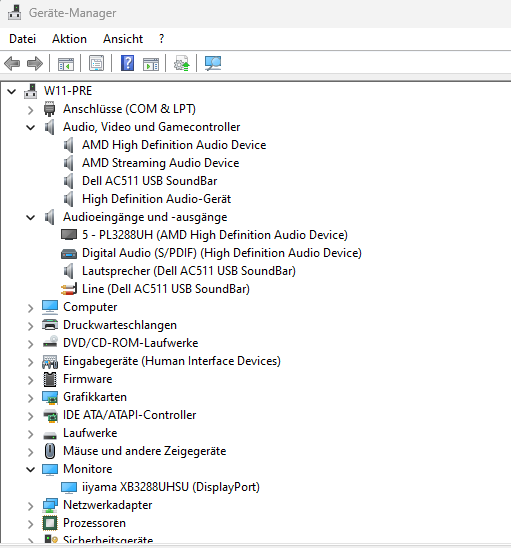Click the Druckwarteschlangen printer icon
This screenshot has width=511, height=548.
50,325
